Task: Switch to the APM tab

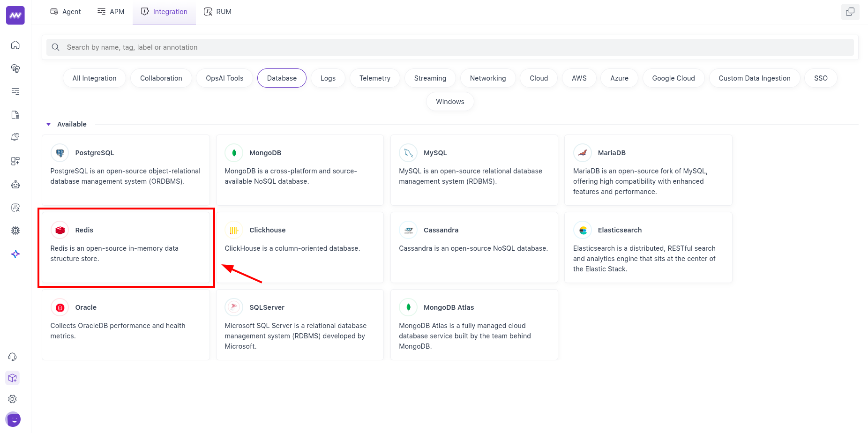Action: (x=111, y=11)
